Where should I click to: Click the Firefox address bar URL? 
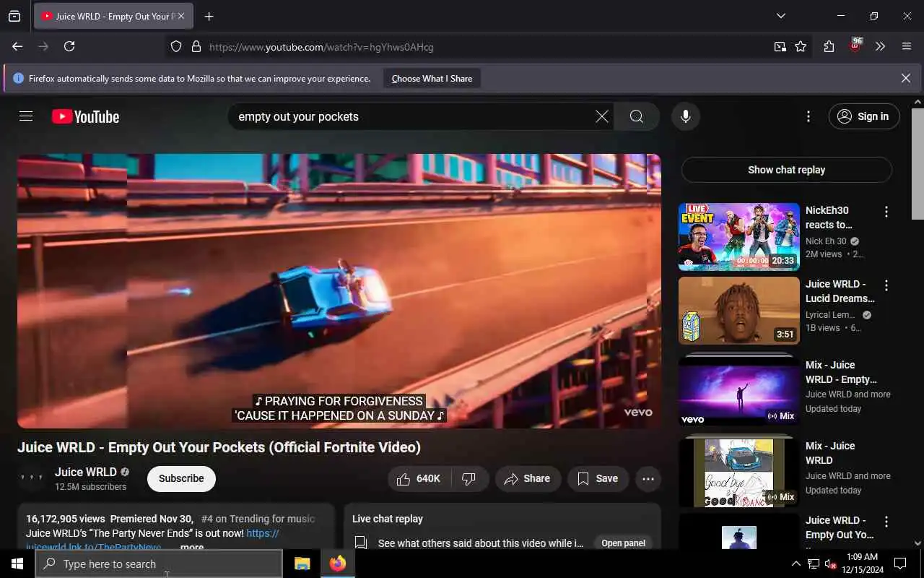321,47
